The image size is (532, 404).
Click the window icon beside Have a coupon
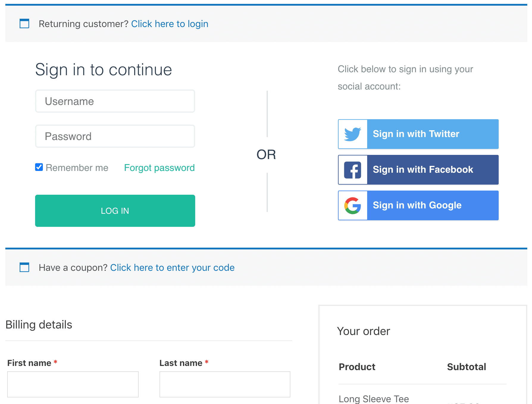pos(24,267)
